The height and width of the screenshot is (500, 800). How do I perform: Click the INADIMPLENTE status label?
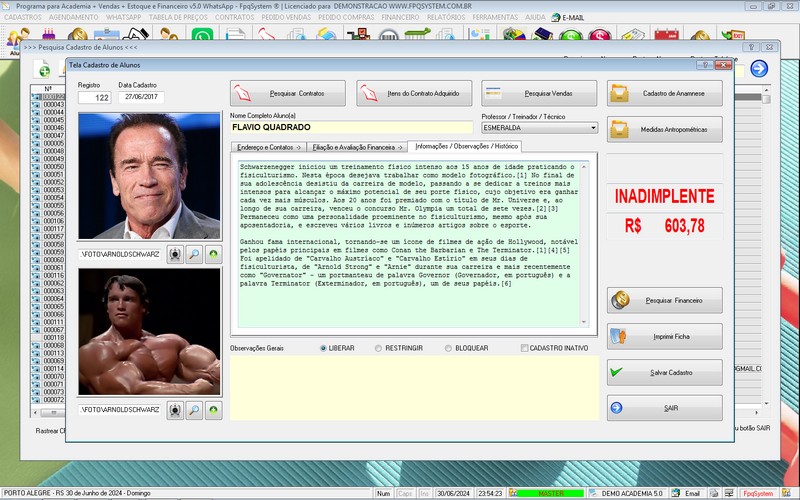(x=665, y=196)
